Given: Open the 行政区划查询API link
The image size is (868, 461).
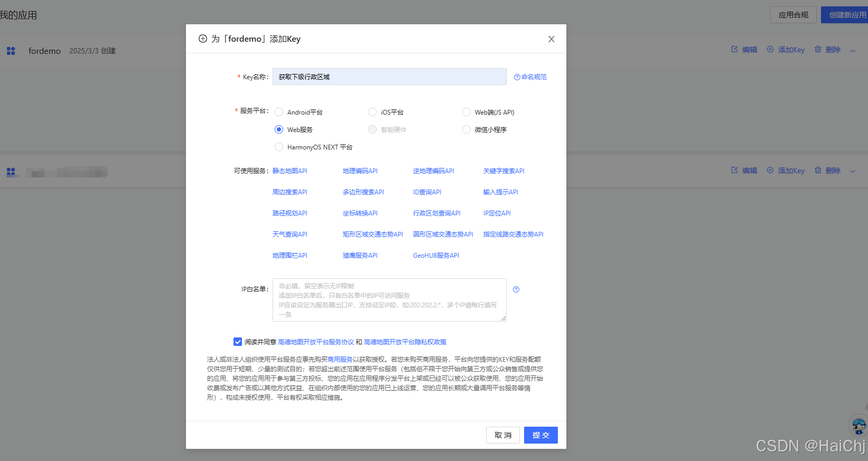Looking at the screenshot, I should coord(437,213).
